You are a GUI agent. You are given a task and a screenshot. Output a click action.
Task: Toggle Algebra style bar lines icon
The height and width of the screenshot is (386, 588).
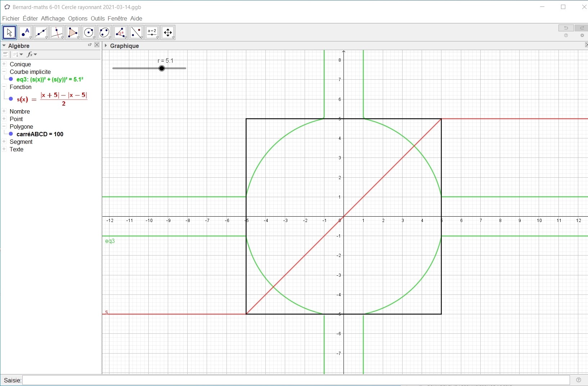tap(5, 54)
